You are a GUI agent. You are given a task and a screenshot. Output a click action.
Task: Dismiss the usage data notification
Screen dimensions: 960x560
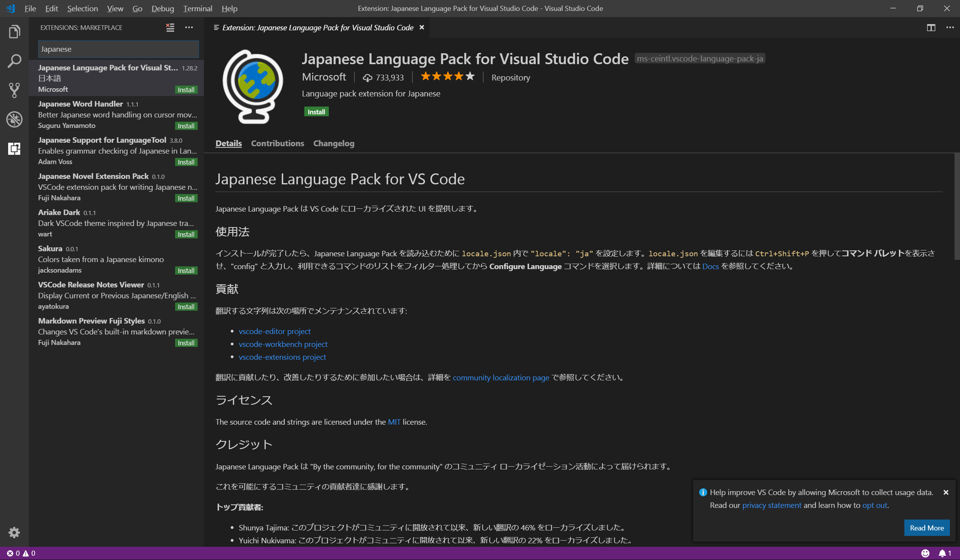tap(946, 492)
